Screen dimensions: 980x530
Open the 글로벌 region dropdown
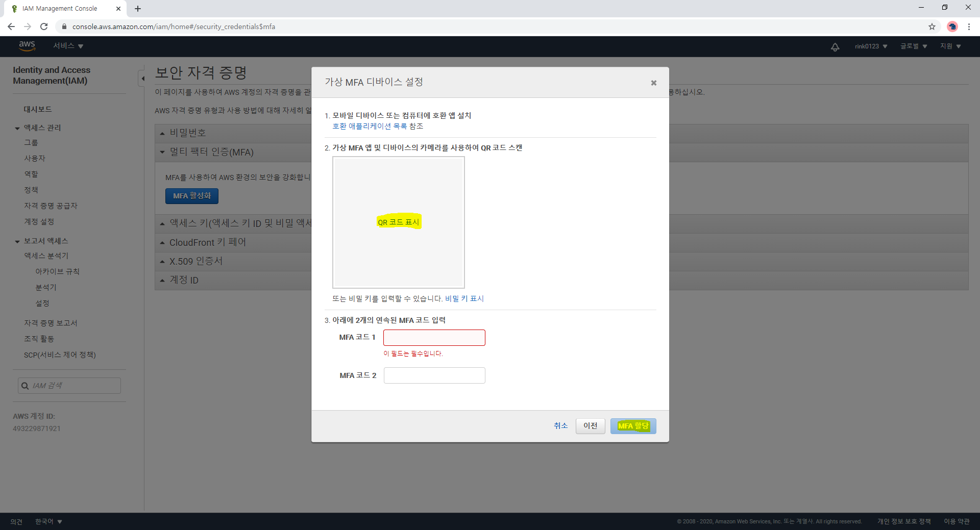point(914,46)
